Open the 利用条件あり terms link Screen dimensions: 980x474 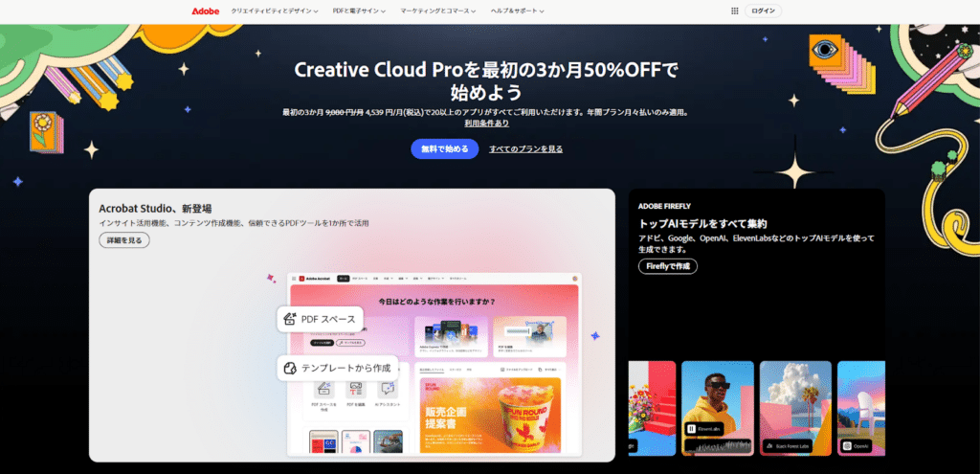click(x=486, y=124)
